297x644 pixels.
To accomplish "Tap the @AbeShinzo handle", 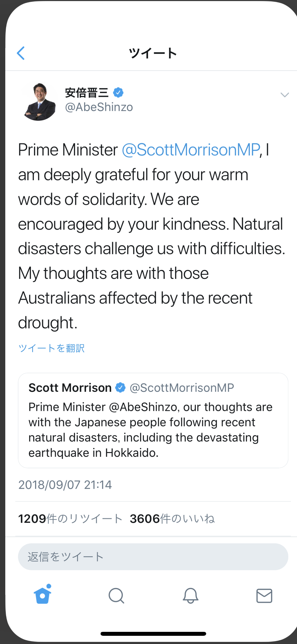I will coord(99,107).
